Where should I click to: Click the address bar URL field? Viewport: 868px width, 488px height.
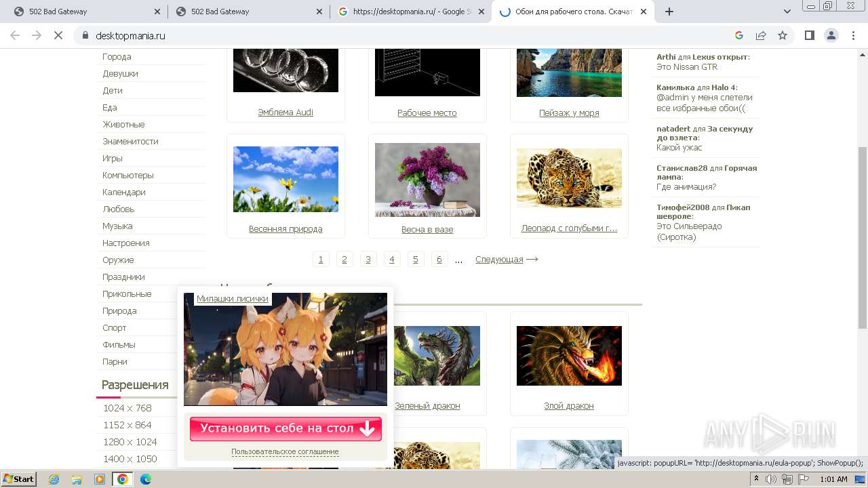(x=407, y=35)
